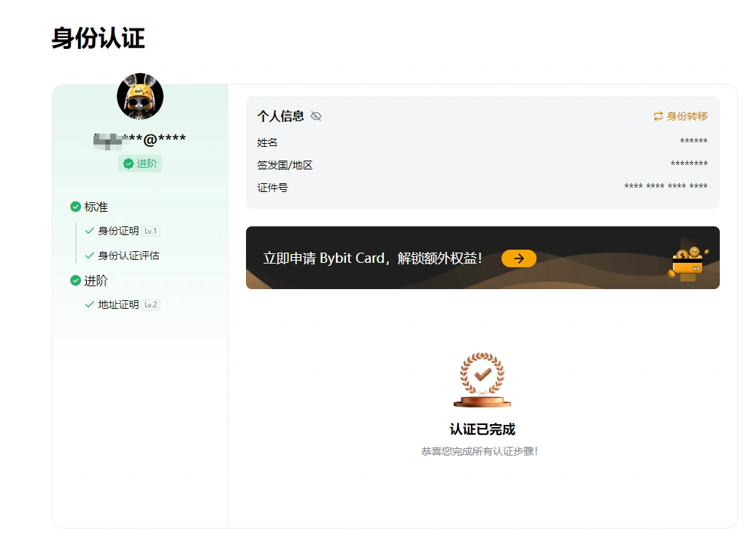Click the rabbit helmet profile avatar
This screenshot has height=560, width=749.
(140, 96)
